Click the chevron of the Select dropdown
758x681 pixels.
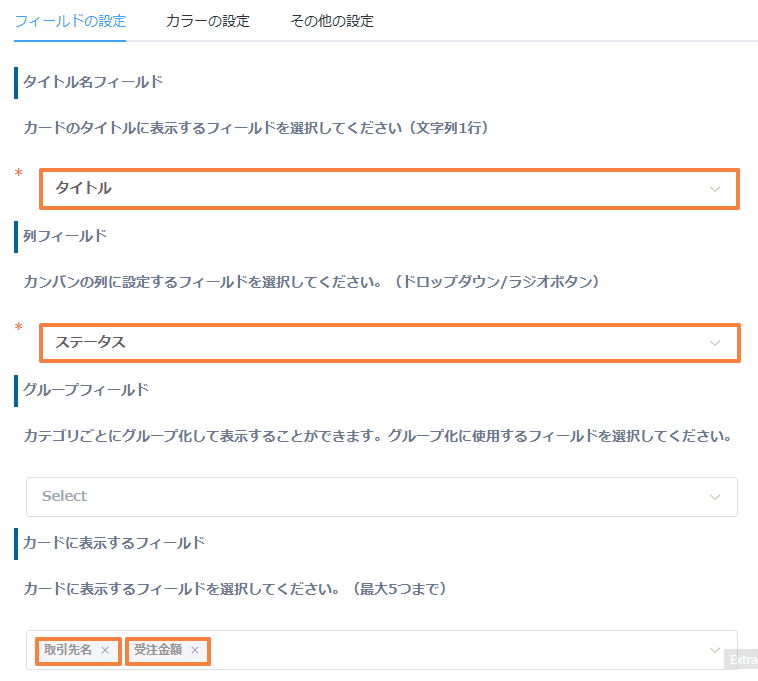click(x=714, y=497)
